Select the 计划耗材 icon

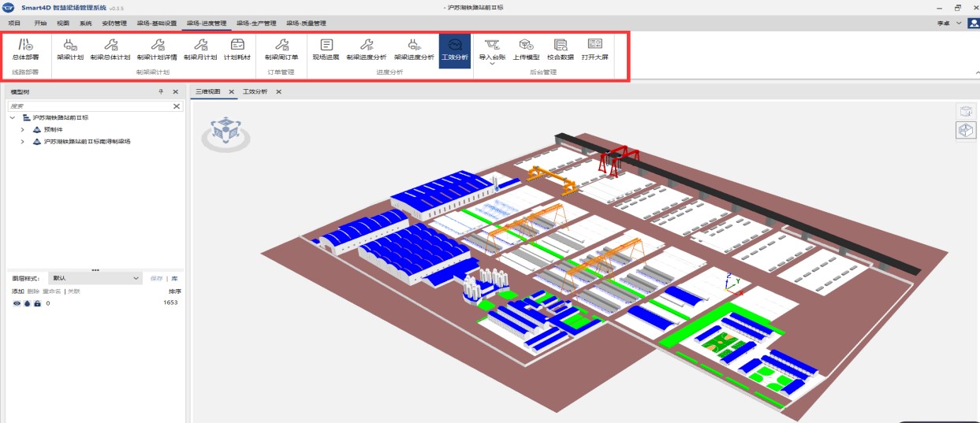237,50
